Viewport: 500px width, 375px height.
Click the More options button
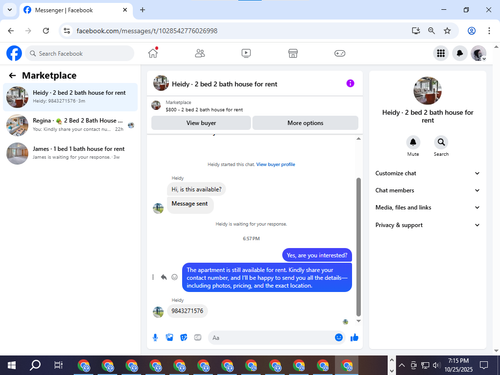(305, 123)
